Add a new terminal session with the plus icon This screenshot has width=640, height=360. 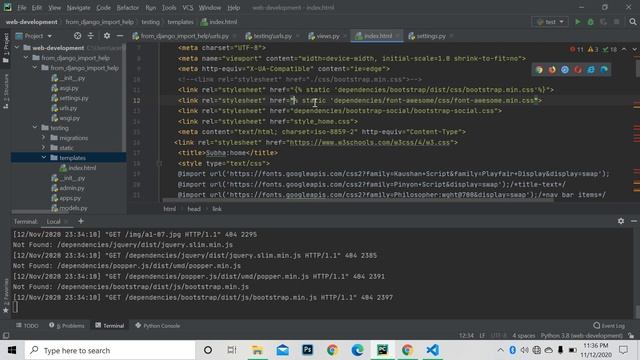point(81,221)
